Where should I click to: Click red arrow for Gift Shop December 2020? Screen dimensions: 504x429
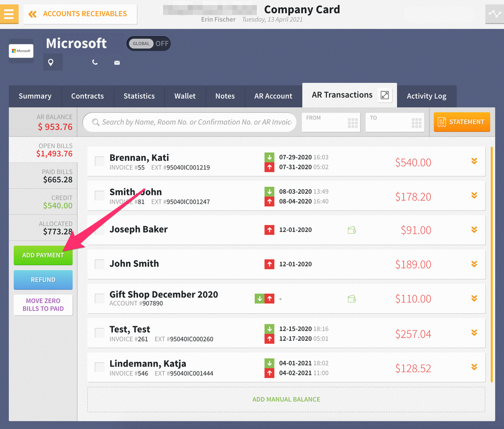pyautogui.click(x=270, y=299)
